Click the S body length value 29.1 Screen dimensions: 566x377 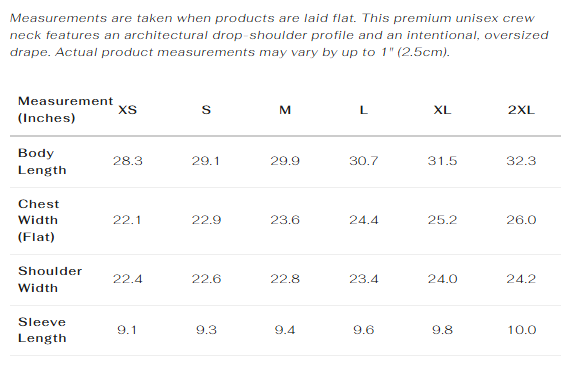pyautogui.click(x=206, y=161)
